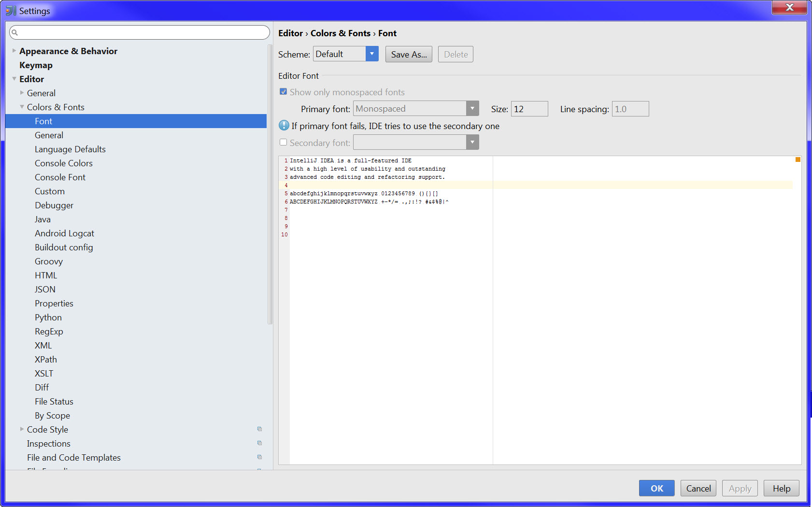Open the Primary font dropdown arrow
This screenshot has height=507, width=812.
[x=472, y=109]
